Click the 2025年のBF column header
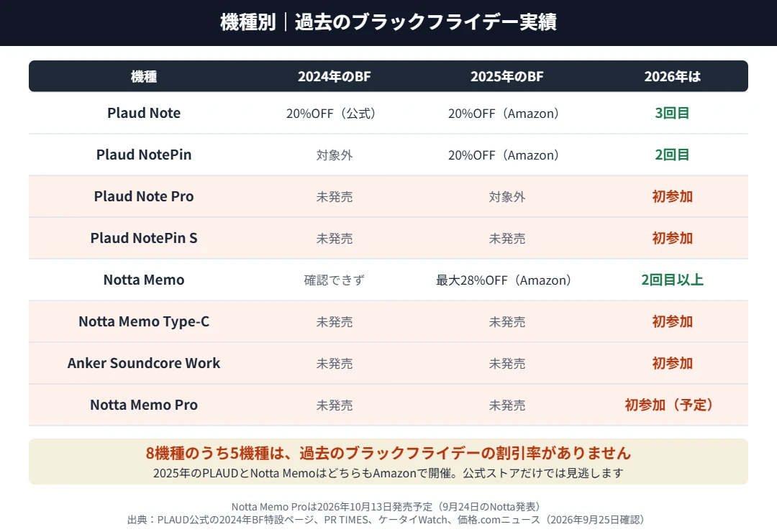 pos(507,76)
